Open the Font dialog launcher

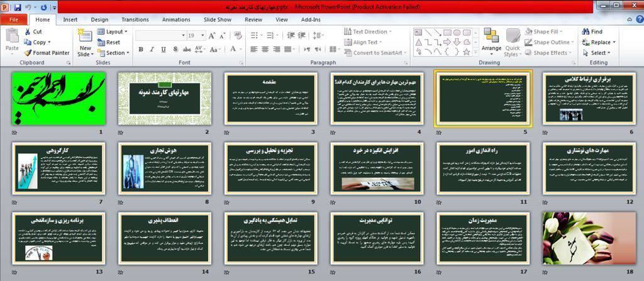(241, 63)
